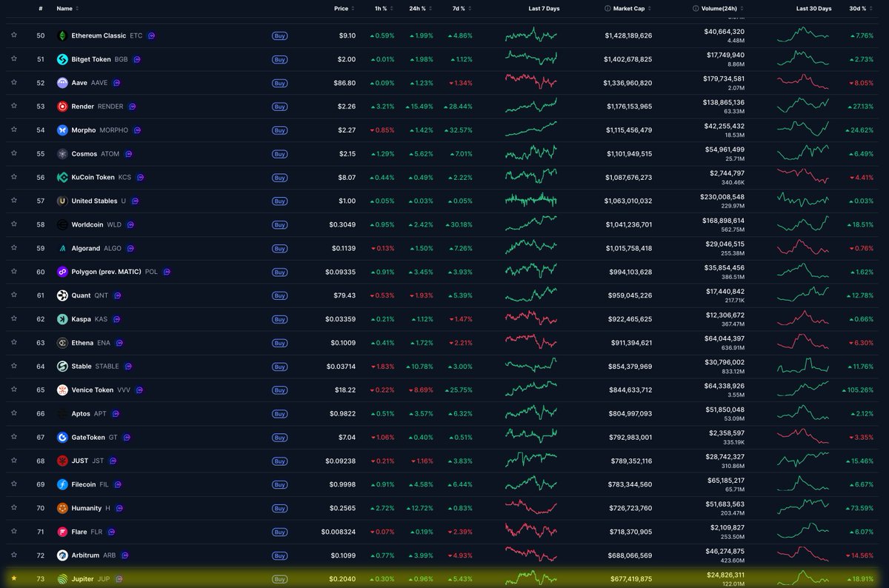
Task: Toggle the watchlist star for Quant
Action: pos(13,295)
